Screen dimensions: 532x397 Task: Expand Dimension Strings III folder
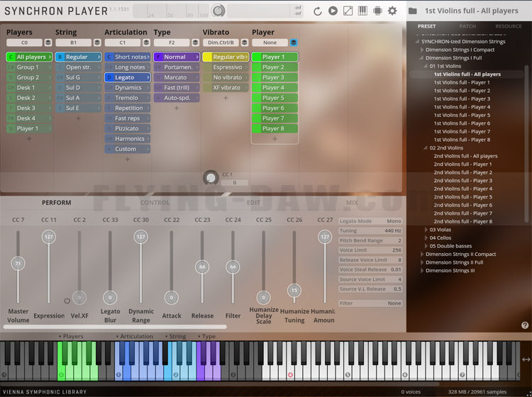pyautogui.click(x=422, y=271)
